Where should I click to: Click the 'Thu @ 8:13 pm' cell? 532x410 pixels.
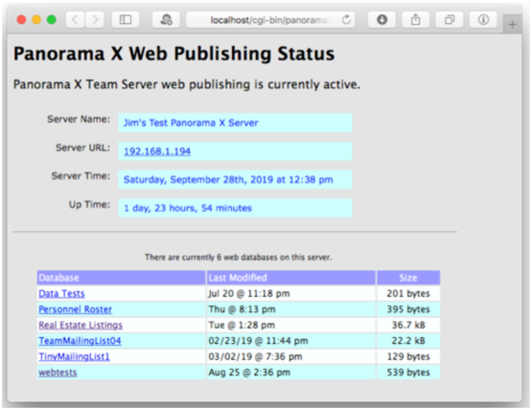291,309
